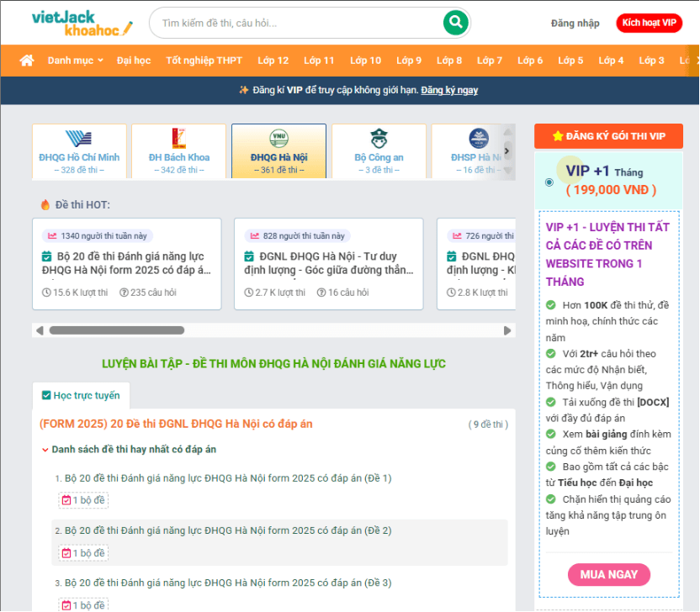The height and width of the screenshot is (612, 700).
Task: Open the Tốt nghiệp THPT menu
Action: pyautogui.click(x=204, y=61)
